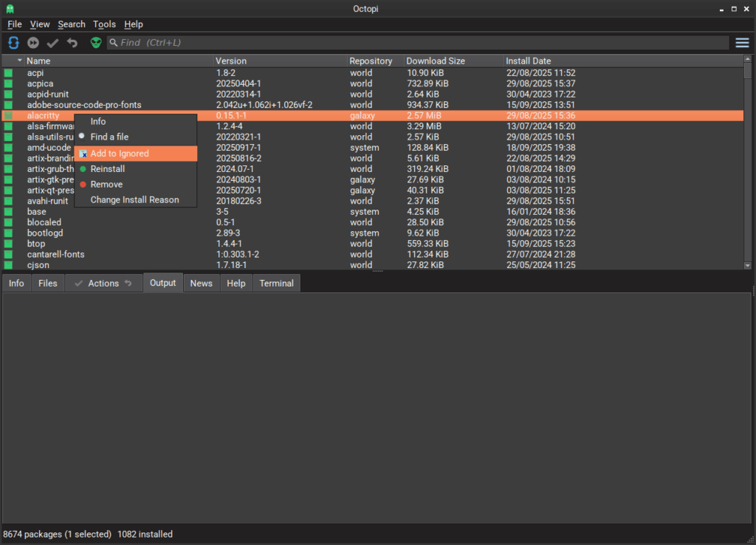Open the Tools menu
The height and width of the screenshot is (545, 756).
tap(104, 24)
